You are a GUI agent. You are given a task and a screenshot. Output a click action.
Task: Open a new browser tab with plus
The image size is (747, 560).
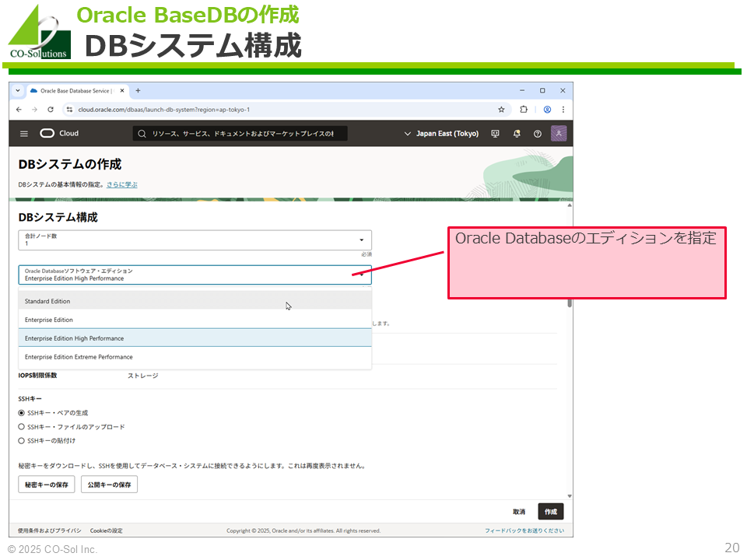pos(139,90)
